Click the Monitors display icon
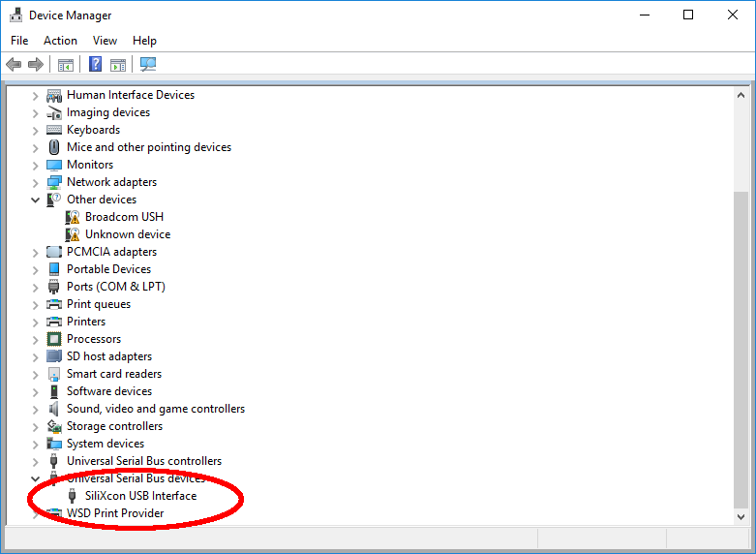The height and width of the screenshot is (554, 756). (x=54, y=165)
